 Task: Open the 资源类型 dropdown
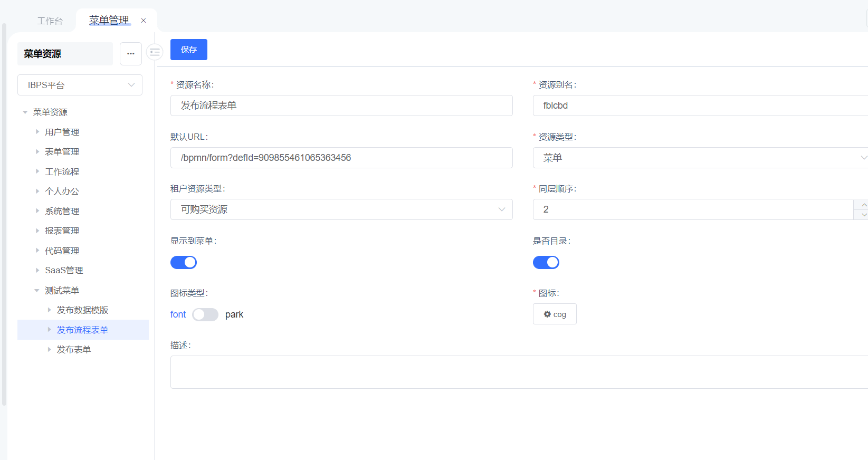pos(700,158)
